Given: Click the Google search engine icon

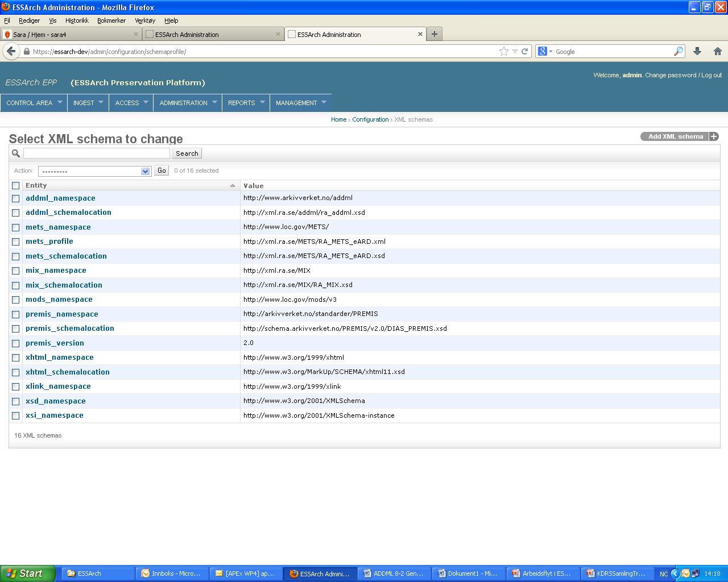Looking at the screenshot, I should 543,51.
